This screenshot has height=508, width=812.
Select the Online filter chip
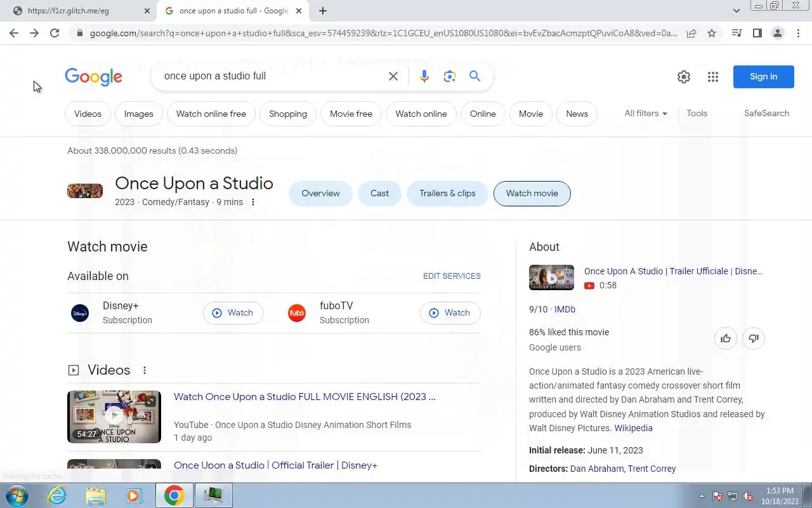[x=483, y=114]
